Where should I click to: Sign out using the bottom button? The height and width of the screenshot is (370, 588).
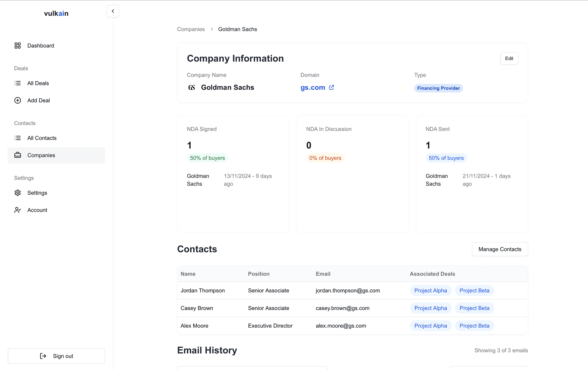click(57, 356)
